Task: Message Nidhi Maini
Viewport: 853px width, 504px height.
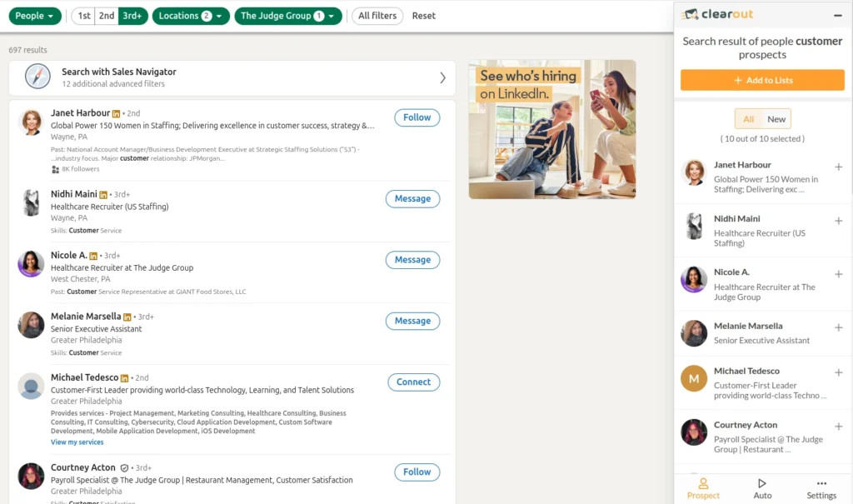Action: pyautogui.click(x=412, y=198)
